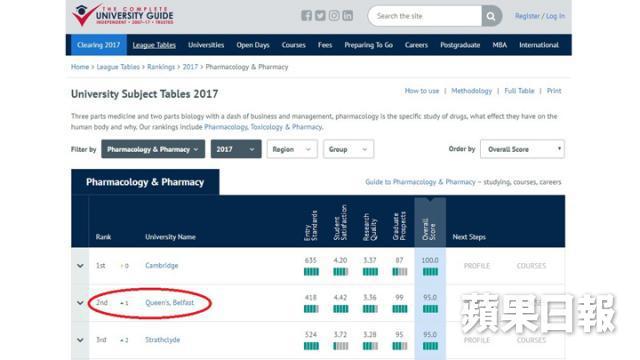Open the League Tables menu

coord(154,45)
